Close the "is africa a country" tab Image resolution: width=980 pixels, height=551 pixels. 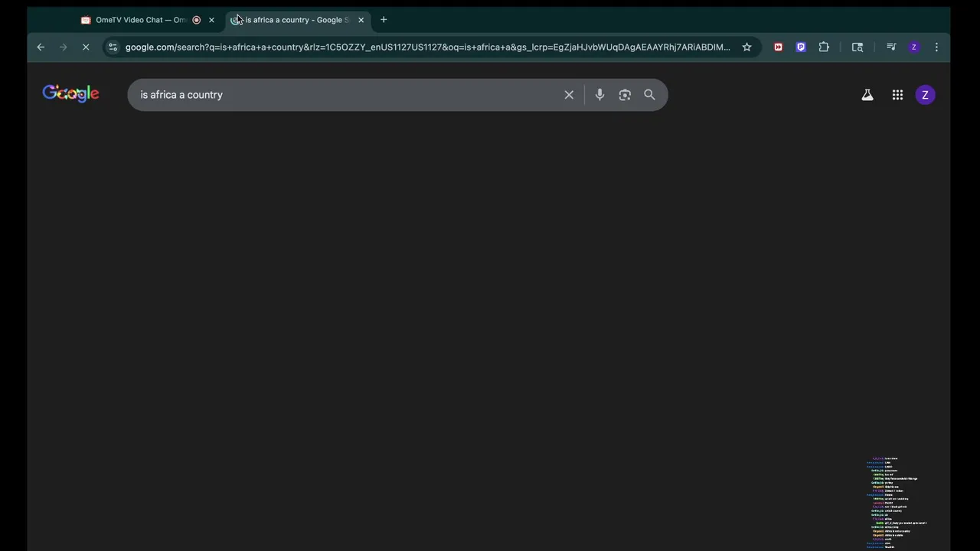[361, 20]
